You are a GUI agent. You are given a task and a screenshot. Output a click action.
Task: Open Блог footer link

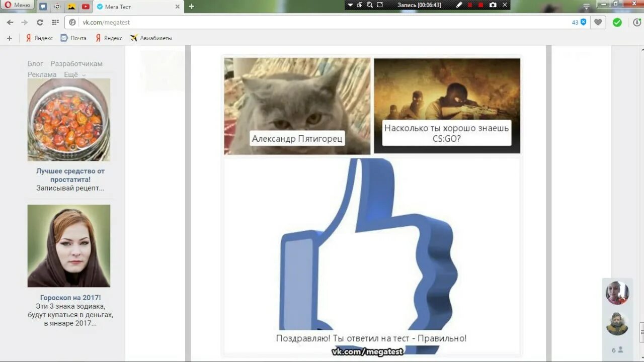coord(35,63)
